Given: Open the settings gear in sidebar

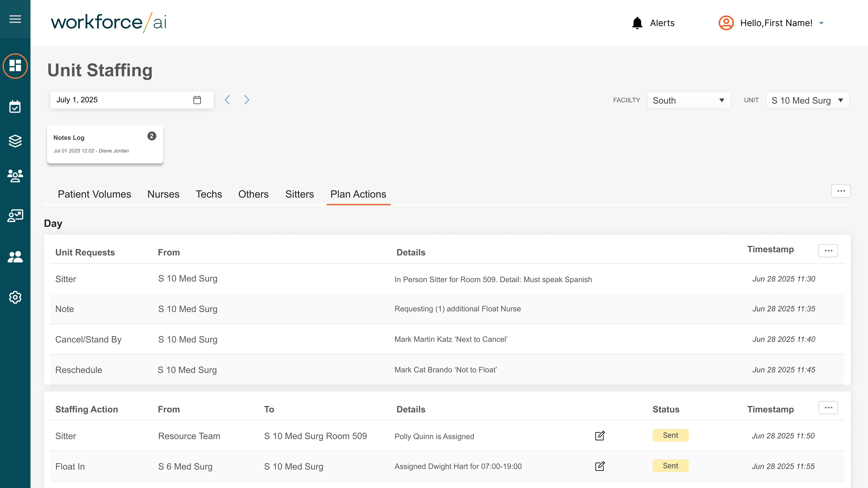Looking at the screenshot, I should tap(15, 297).
